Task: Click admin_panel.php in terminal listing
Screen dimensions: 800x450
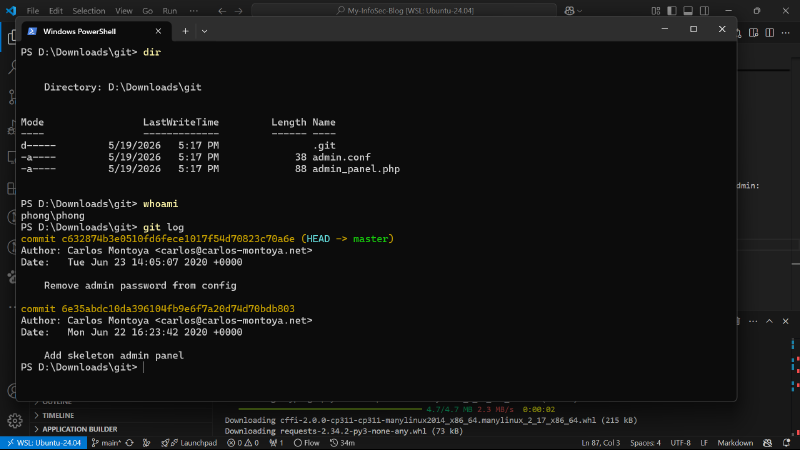Action: [x=356, y=169]
